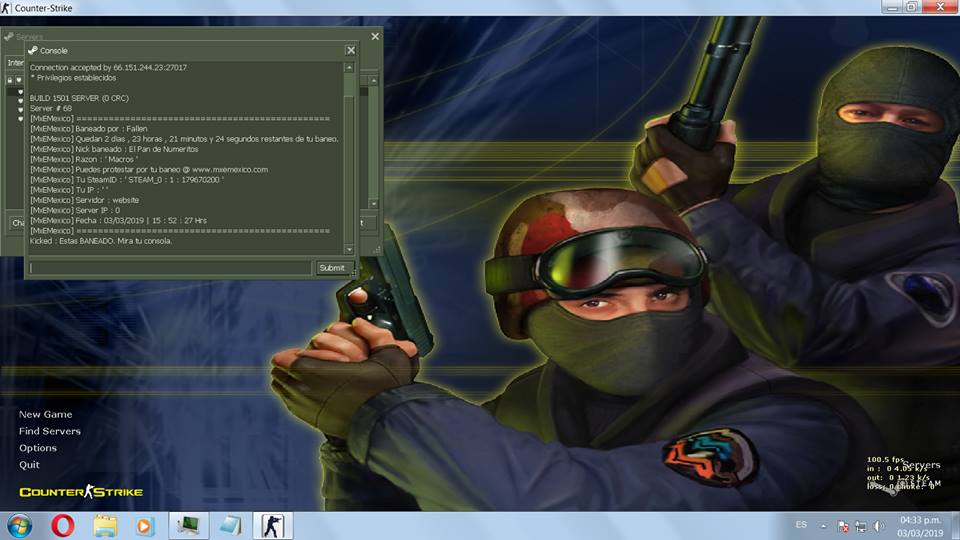Click the favorites heart column header icon

[x=19, y=80]
